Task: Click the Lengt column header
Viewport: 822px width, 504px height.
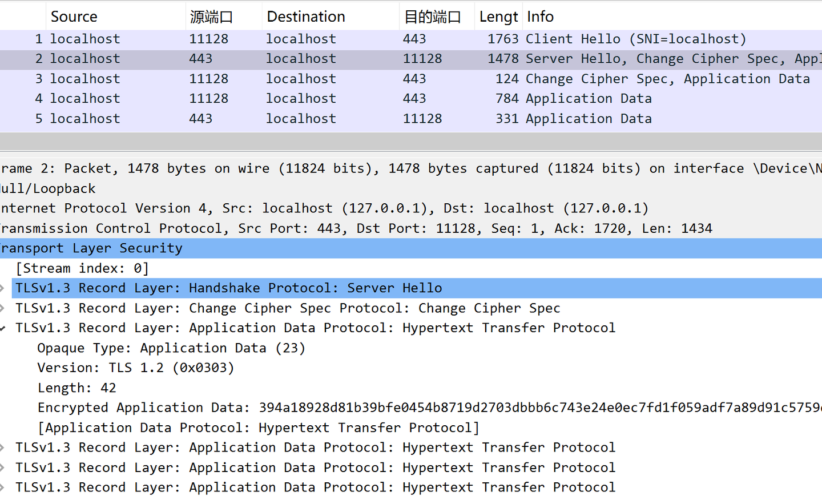Action: (x=498, y=16)
